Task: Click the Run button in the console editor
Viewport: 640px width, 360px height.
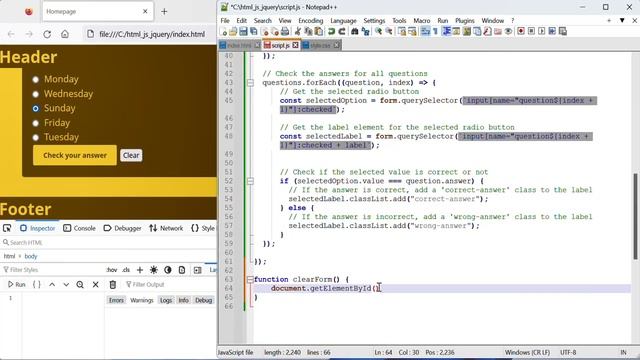Action: coord(17,284)
